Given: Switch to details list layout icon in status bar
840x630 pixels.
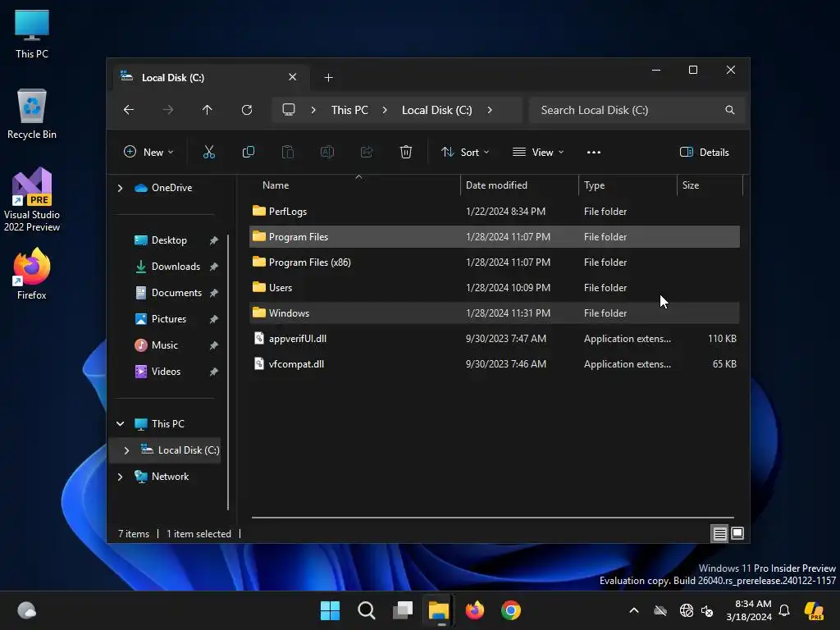Looking at the screenshot, I should (x=719, y=533).
